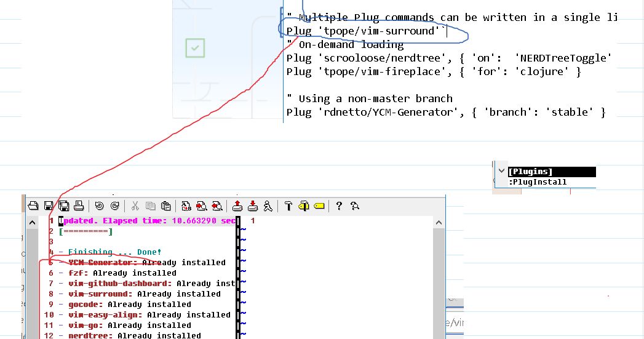Click the Run script icon

pyautogui.click(x=268, y=206)
